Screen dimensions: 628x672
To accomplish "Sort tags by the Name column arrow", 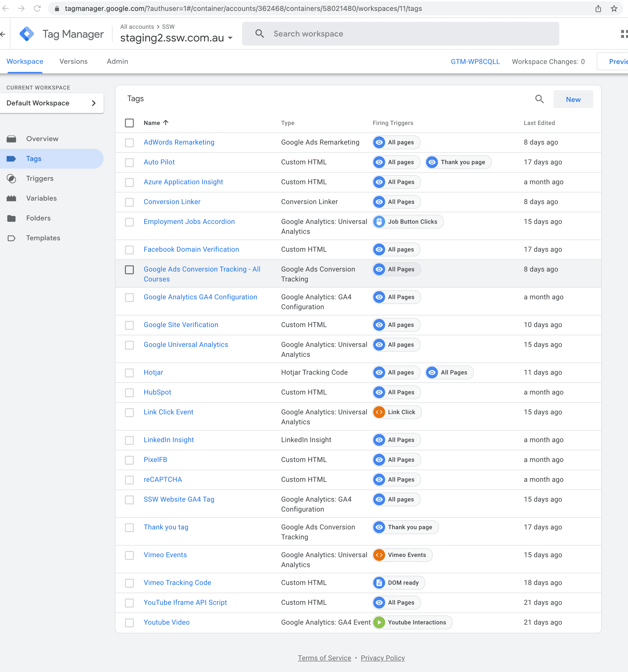I will point(166,123).
